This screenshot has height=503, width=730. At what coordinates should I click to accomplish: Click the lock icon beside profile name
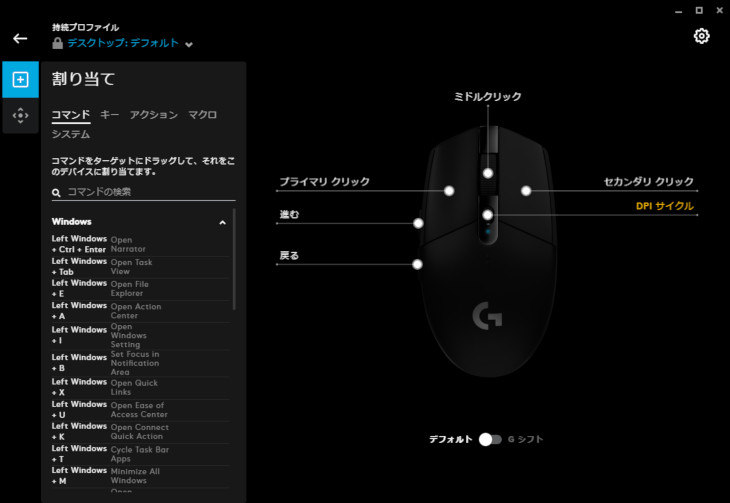coord(57,43)
